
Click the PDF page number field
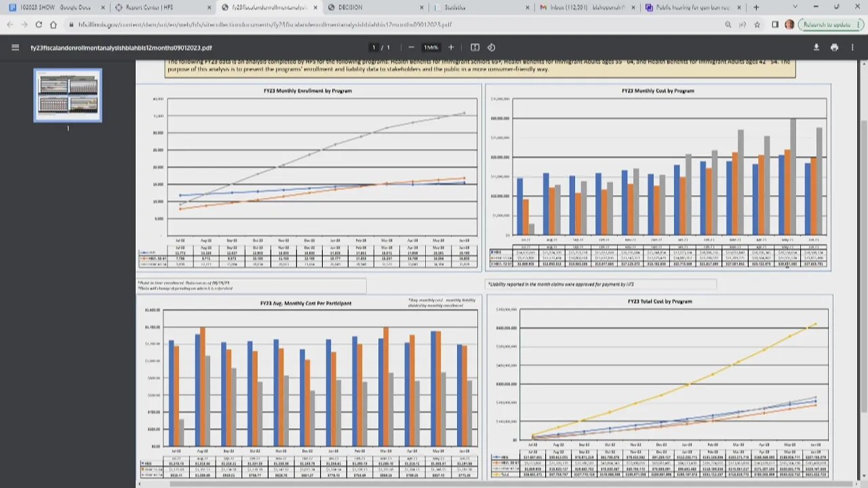[x=374, y=47]
